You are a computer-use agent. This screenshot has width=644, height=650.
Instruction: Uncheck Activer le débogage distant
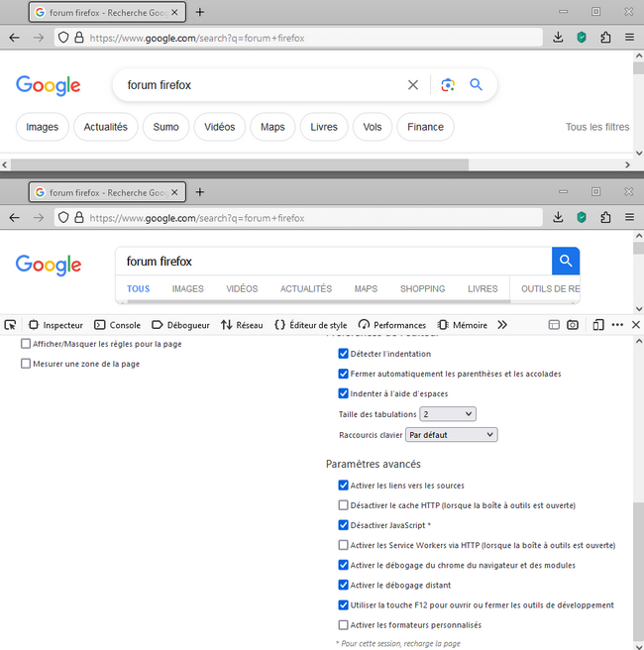(x=343, y=585)
